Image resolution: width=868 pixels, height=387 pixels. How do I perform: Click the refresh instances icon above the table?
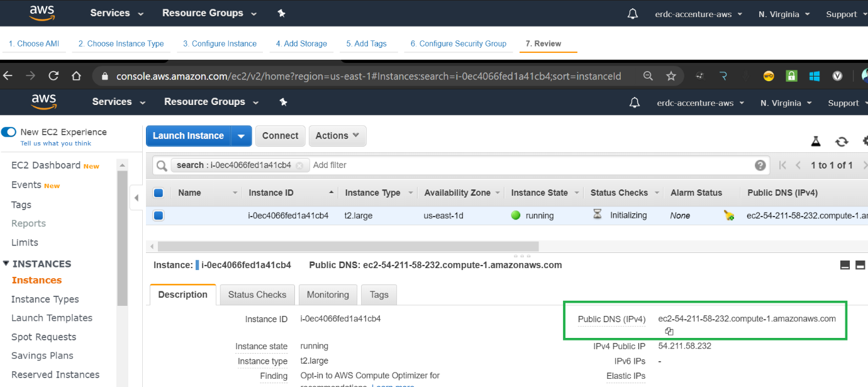coord(842,142)
